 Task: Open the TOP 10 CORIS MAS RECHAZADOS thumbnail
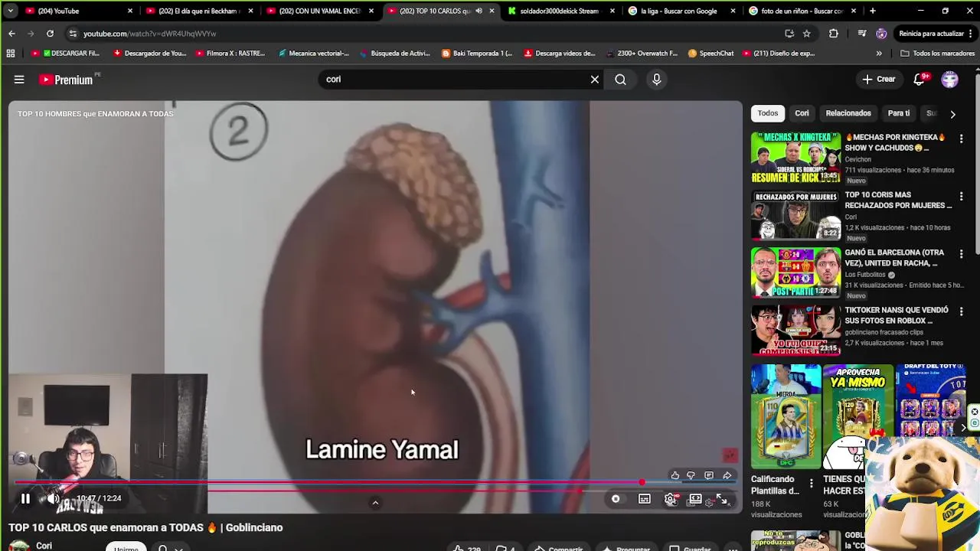[795, 215]
